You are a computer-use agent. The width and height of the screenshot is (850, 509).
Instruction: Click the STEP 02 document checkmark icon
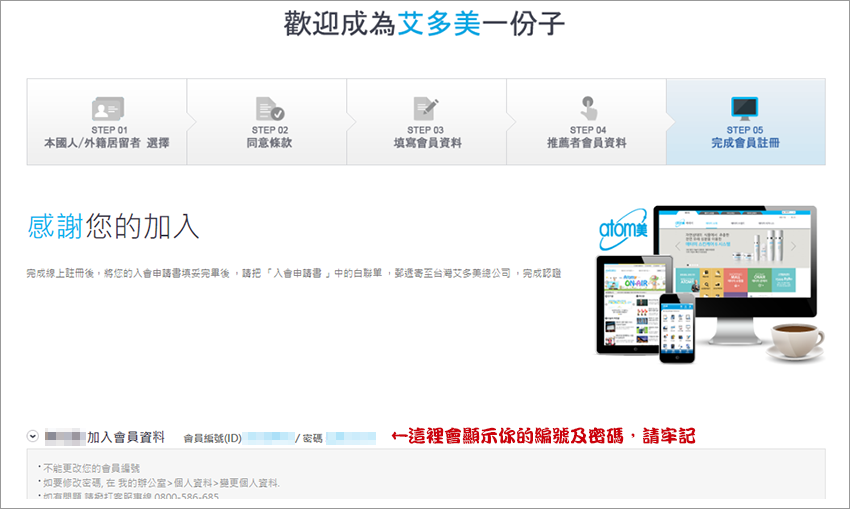(270, 108)
